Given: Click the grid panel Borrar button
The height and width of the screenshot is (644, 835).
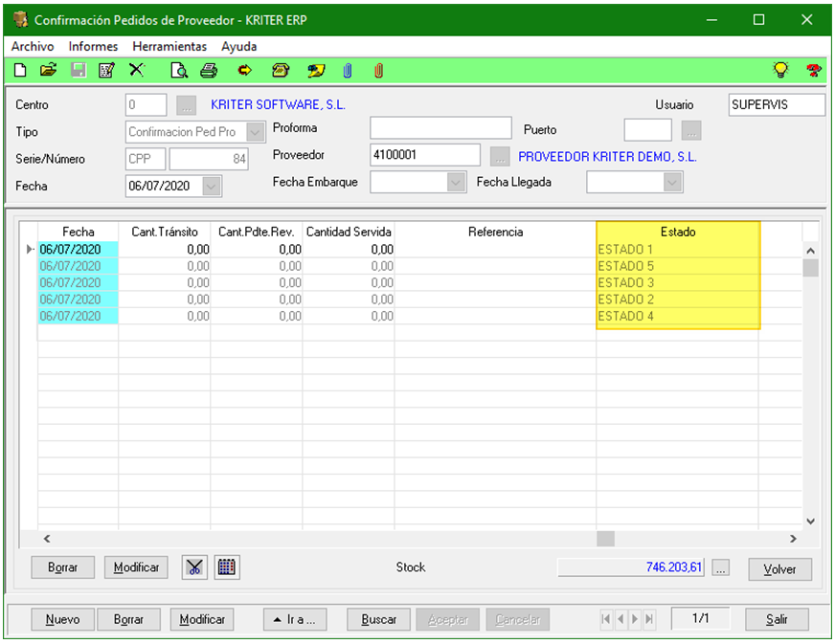Looking at the screenshot, I should 63,567.
